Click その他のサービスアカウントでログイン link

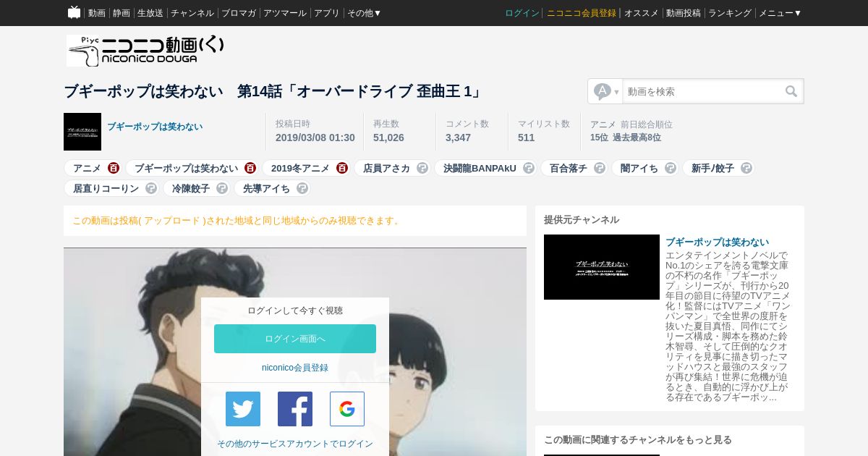click(295, 444)
